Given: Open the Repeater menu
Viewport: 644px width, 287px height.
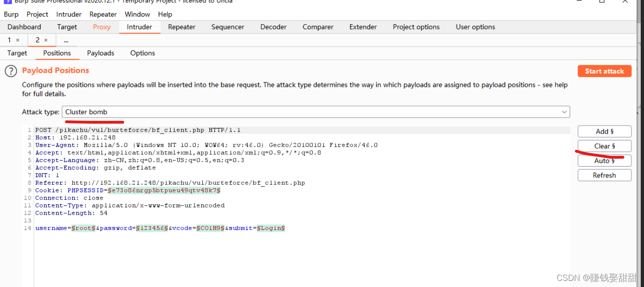Looking at the screenshot, I should point(103,14).
